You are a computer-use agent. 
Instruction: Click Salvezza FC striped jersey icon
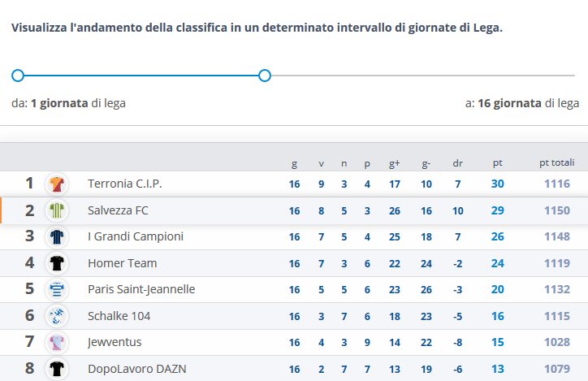[57, 211]
